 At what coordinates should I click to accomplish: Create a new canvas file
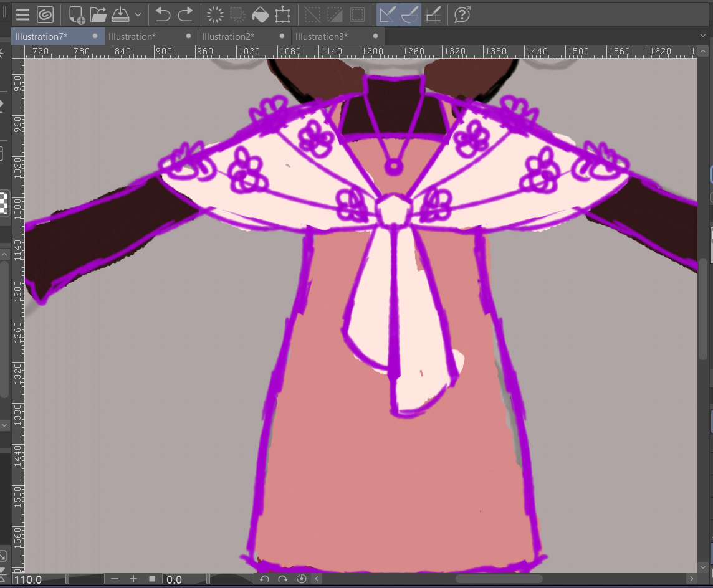[x=77, y=14]
